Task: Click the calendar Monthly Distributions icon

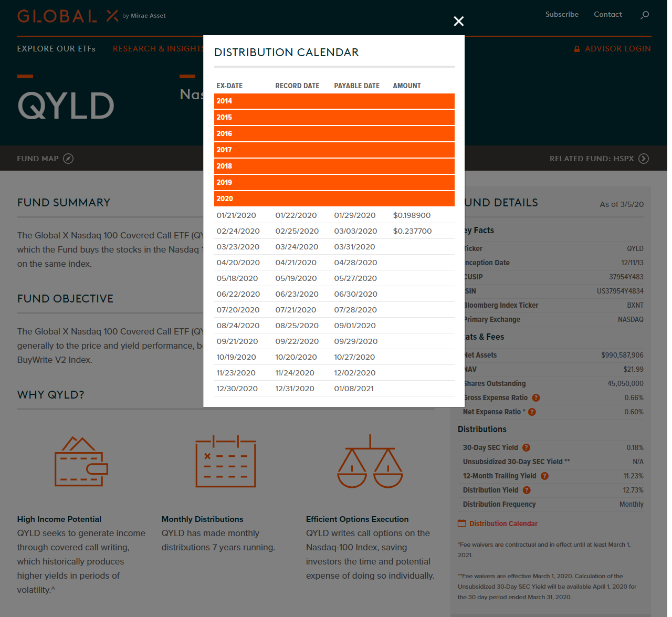Action: click(x=226, y=462)
